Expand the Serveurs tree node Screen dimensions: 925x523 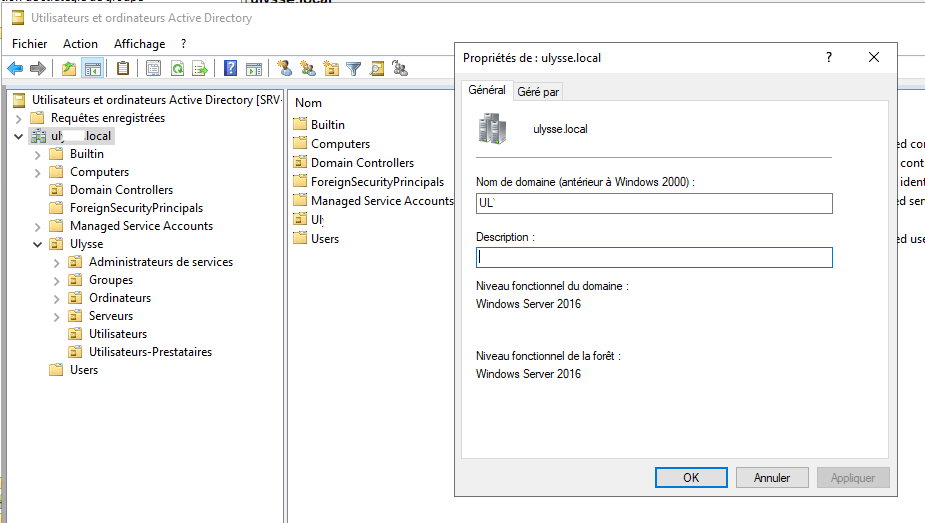[56, 317]
